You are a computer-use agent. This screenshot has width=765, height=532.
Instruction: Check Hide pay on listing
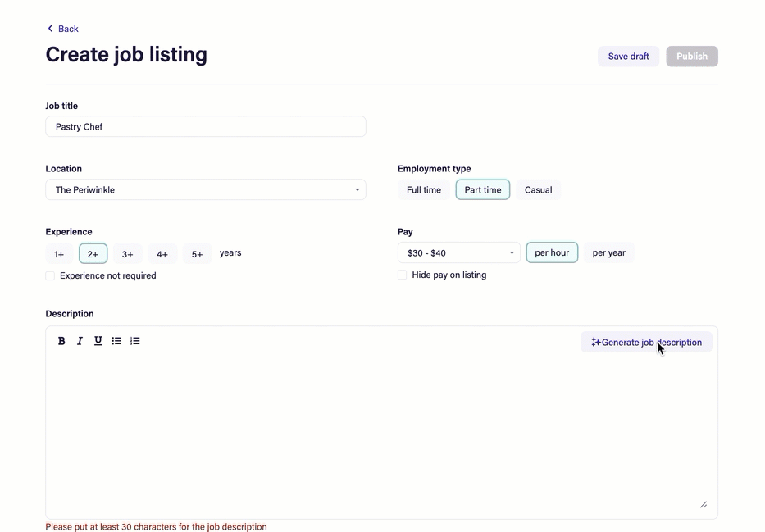coord(401,275)
